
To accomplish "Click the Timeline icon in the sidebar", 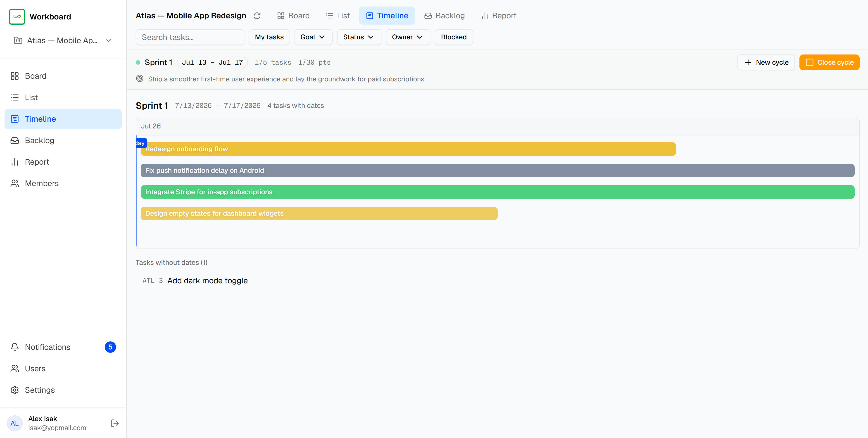I will pyautogui.click(x=14, y=119).
